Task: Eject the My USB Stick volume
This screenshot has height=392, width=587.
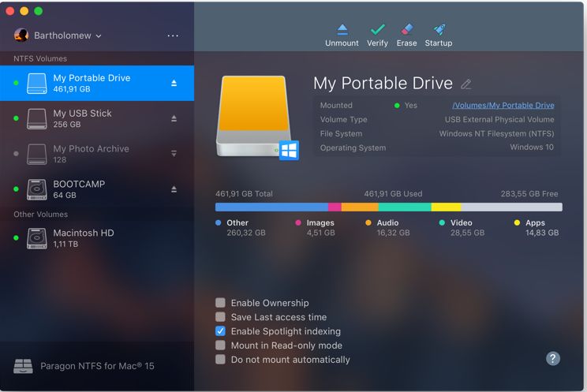Action: pos(174,118)
